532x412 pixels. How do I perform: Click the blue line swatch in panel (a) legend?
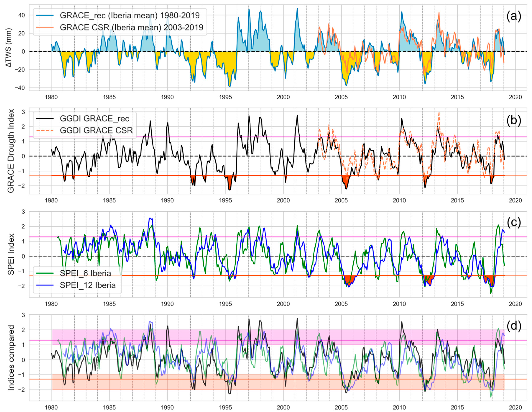pyautogui.click(x=45, y=15)
